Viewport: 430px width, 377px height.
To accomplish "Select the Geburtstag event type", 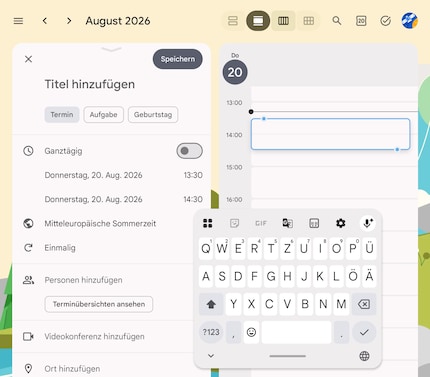I will (153, 115).
